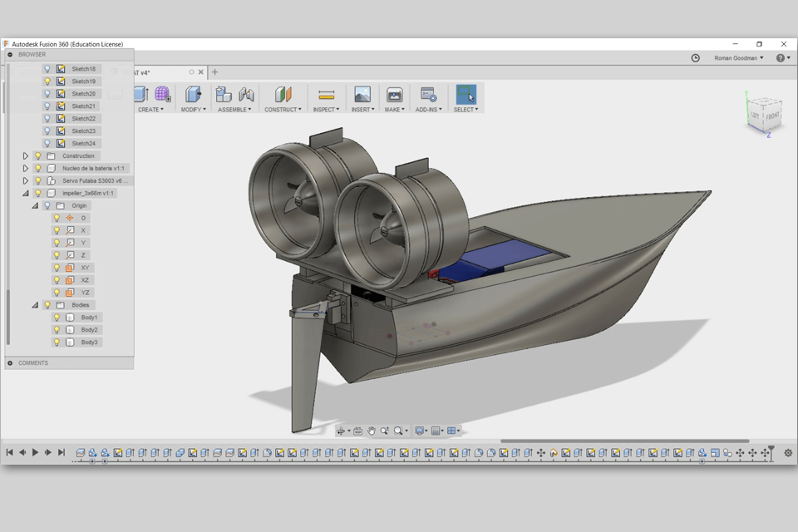The image size is (798, 532).
Task: Open the MODIFY menu
Action: (193, 110)
